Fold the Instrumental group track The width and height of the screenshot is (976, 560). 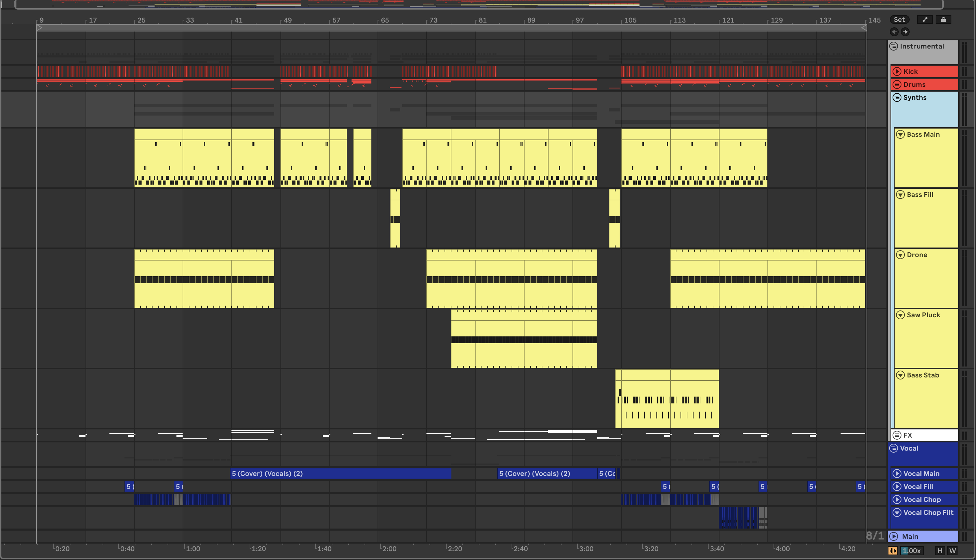click(x=893, y=46)
